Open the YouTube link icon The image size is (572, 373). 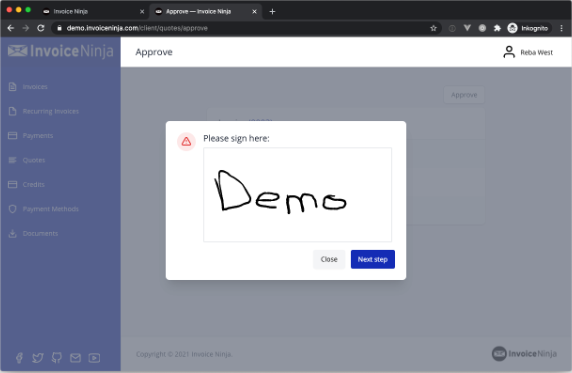coord(94,358)
